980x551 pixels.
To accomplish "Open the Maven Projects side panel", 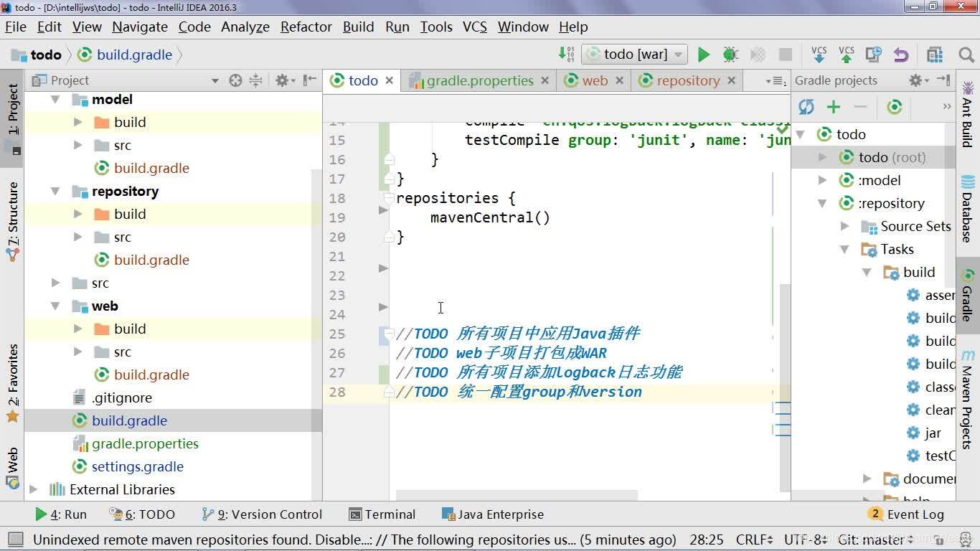I will (x=968, y=400).
